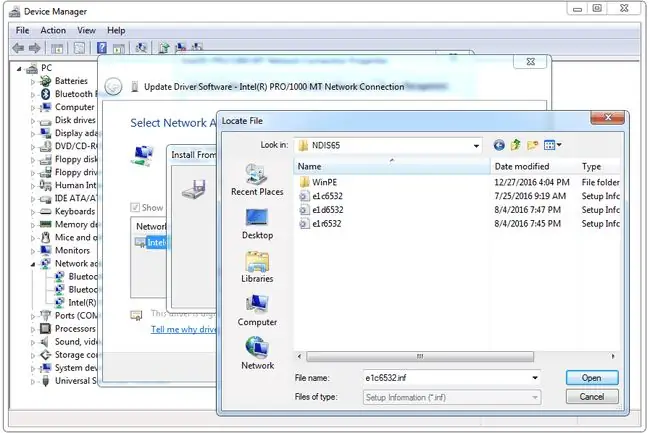This screenshot has width=650, height=433.
Task: Open Desktop in the places bar
Action: 257,224
